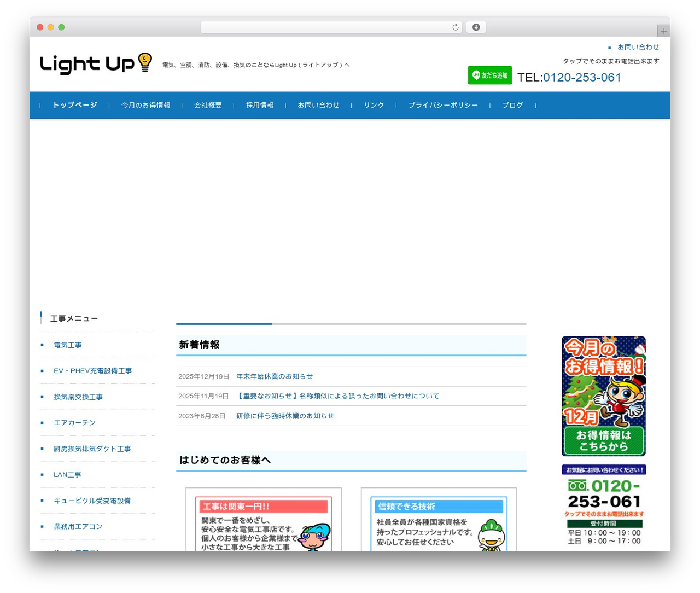This screenshot has width=700, height=593.
Task: Click the タップでそのままお電話出来ます header text
Action: pos(611,61)
